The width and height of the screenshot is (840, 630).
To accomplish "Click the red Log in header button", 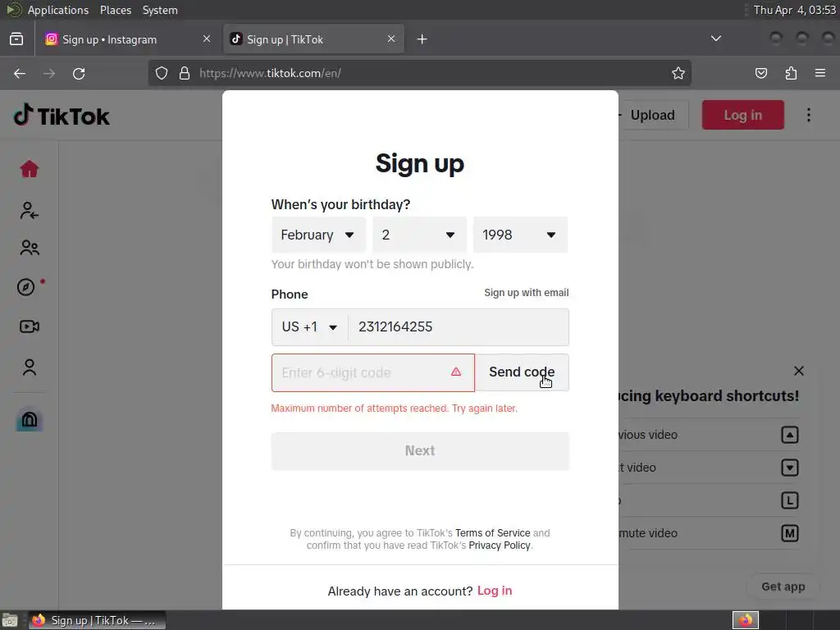I will click(742, 115).
